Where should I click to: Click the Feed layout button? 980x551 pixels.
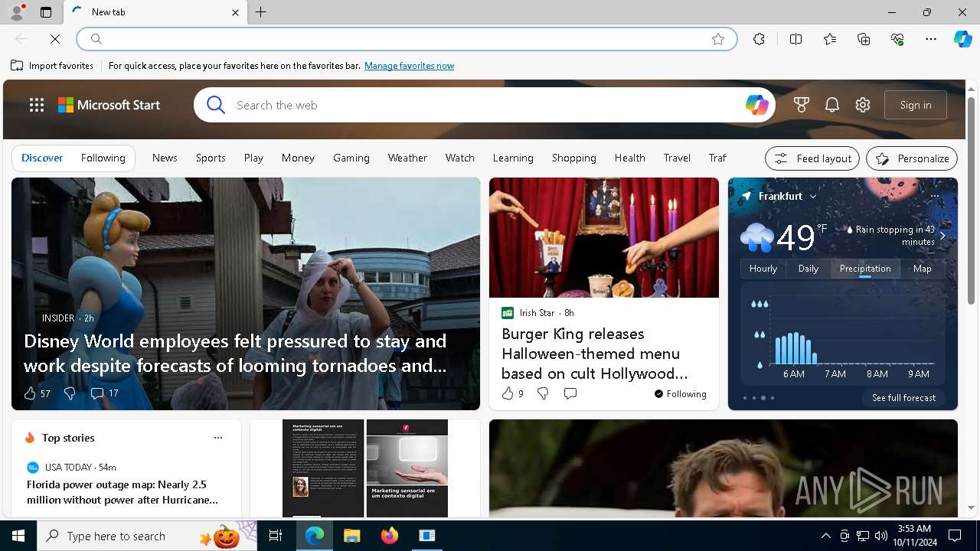coord(812,158)
